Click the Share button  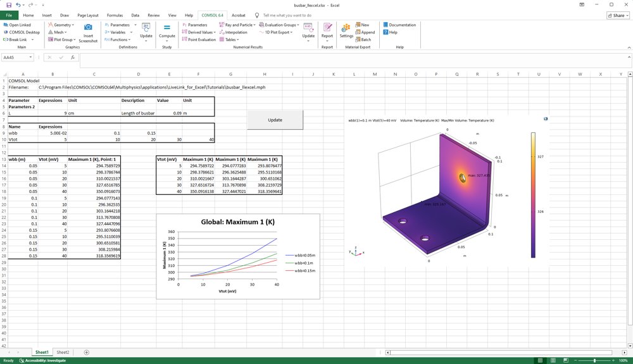point(618,15)
